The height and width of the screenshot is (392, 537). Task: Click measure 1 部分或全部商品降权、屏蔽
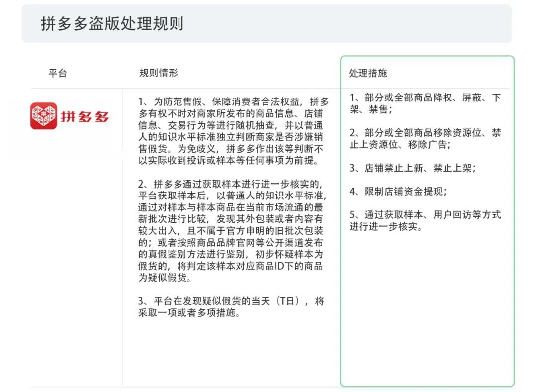[425, 103]
